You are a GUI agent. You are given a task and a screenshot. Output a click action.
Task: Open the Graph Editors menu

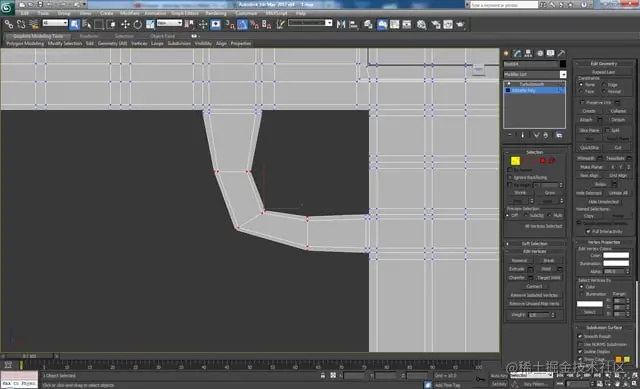click(x=185, y=13)
